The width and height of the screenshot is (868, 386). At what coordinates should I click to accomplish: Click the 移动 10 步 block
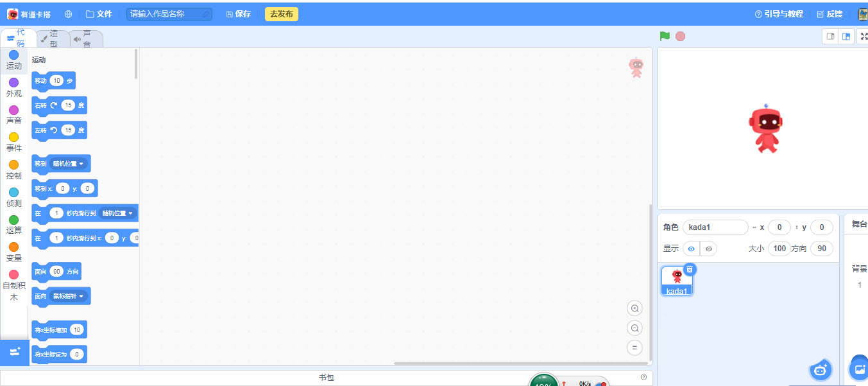(53, 81)
